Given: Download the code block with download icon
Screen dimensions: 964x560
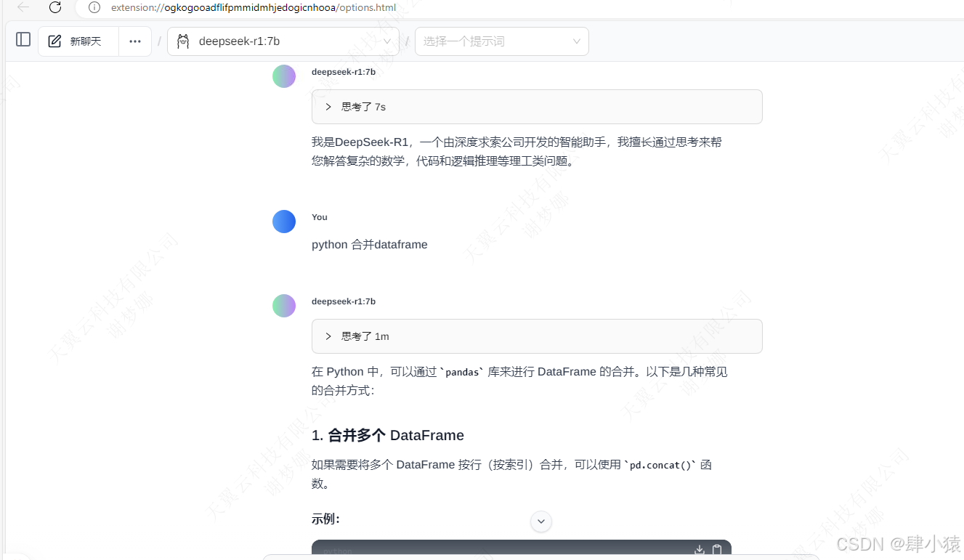Looking at the screenshot, I should click(700, 550).
